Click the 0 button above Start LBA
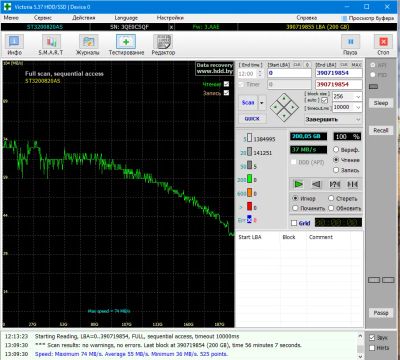 click(307, 65)
